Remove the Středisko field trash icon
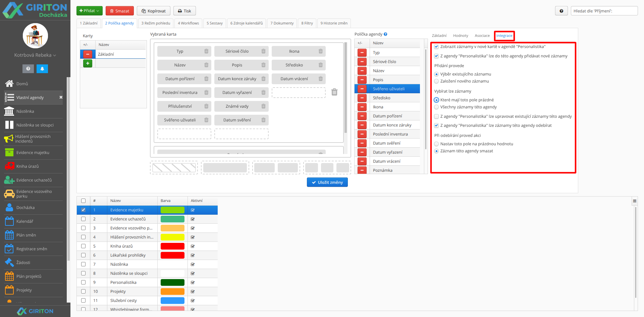The image size is (644, 317). click(320, 65)
